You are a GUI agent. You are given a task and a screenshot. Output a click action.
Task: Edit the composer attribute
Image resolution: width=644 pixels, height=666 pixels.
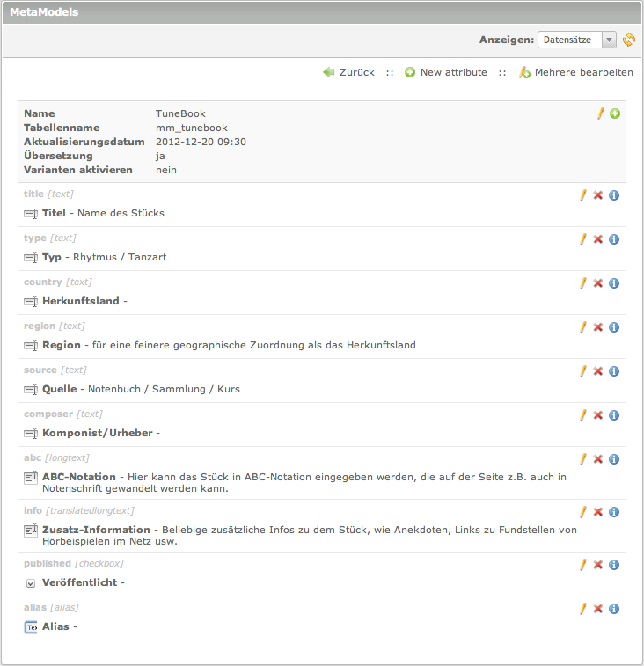point(582,415)
